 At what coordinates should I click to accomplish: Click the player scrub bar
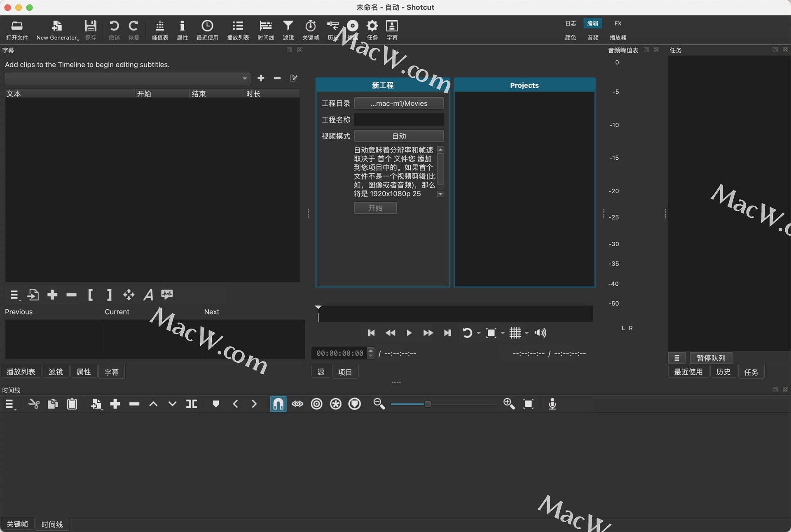click(454, 314)
